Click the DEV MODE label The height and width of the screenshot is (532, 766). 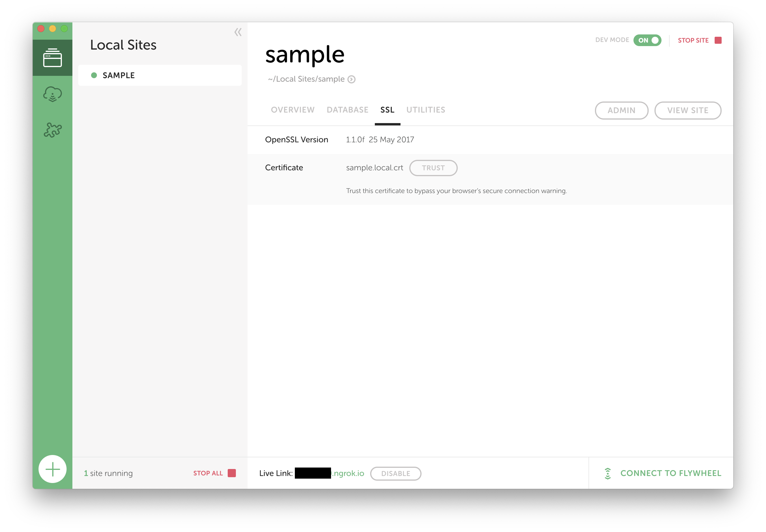coord(612,40)
